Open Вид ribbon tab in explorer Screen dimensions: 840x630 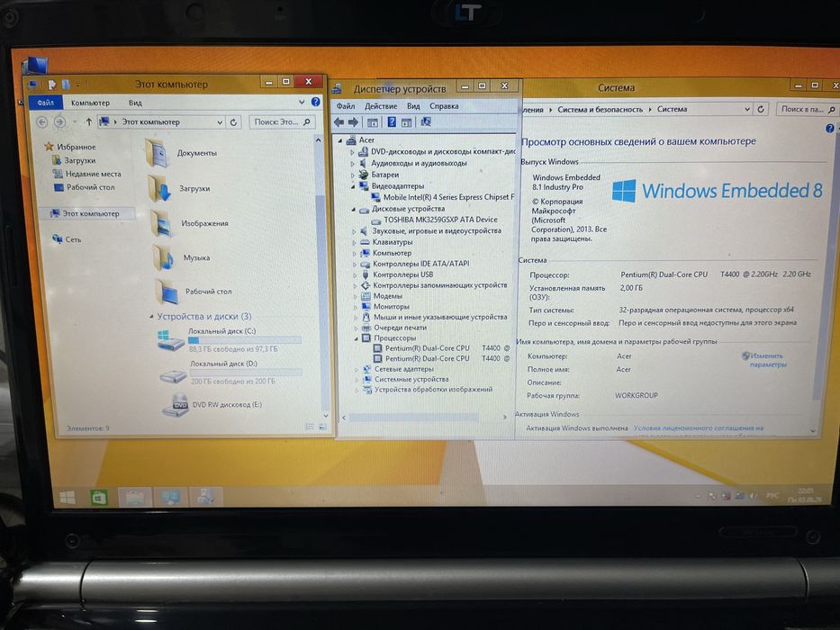pos(135,103)
